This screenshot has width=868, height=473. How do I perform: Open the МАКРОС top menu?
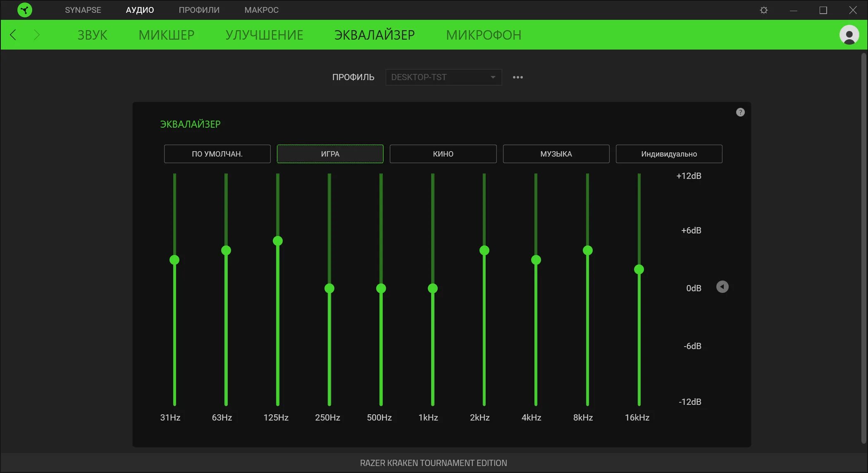coord(261,10)
